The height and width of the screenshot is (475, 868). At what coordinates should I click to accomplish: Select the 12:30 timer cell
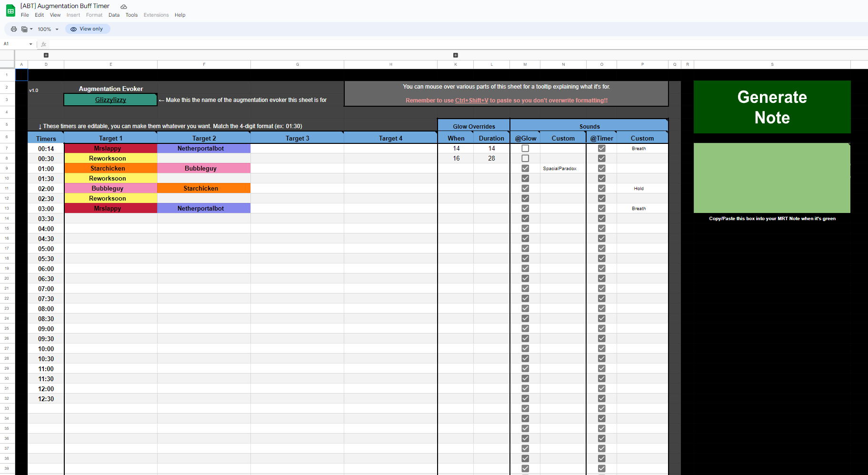[46, 399]
